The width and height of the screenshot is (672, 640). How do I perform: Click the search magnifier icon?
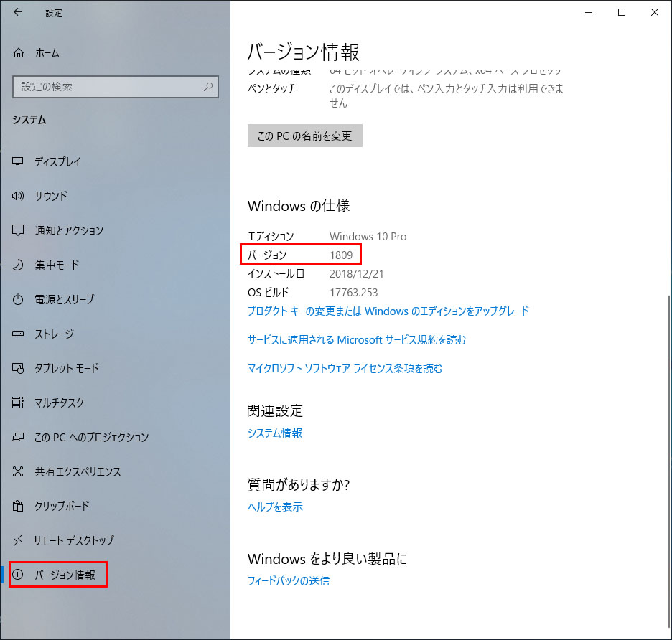[208, 87]
